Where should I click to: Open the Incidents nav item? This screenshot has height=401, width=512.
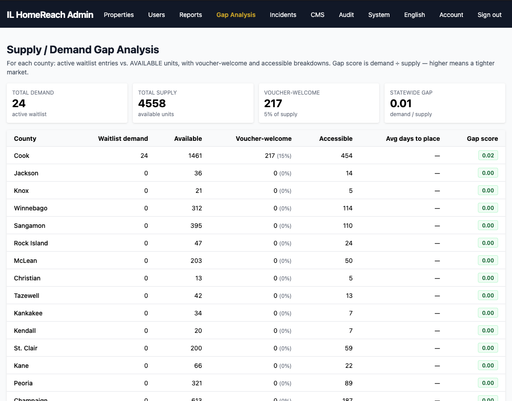[283, 15]
